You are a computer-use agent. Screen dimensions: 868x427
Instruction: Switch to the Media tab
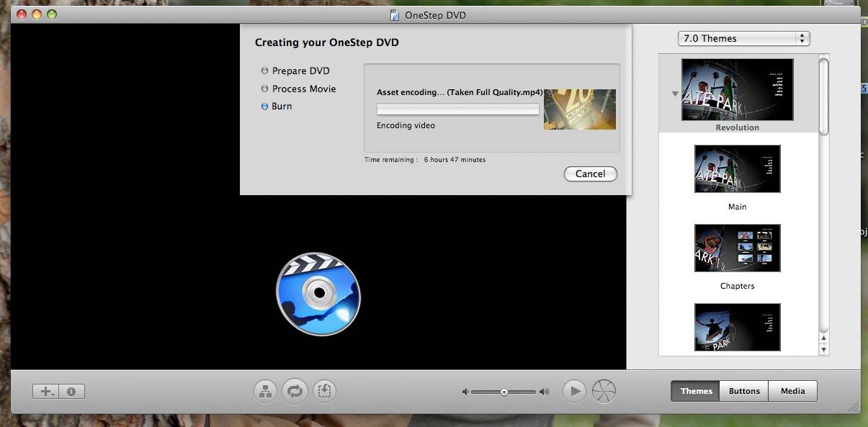[x=792, y=391]
